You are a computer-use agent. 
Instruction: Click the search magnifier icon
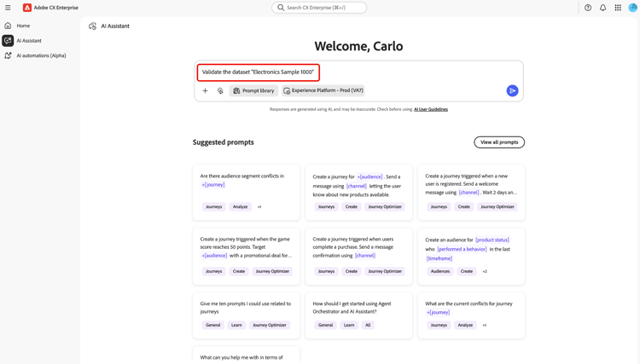[x=281, y=8]
